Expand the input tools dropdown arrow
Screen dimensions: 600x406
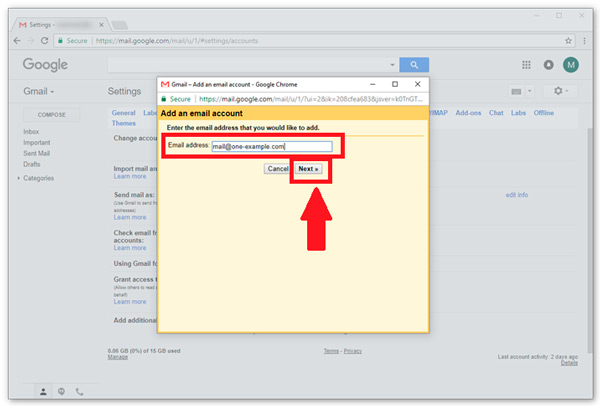530,91
